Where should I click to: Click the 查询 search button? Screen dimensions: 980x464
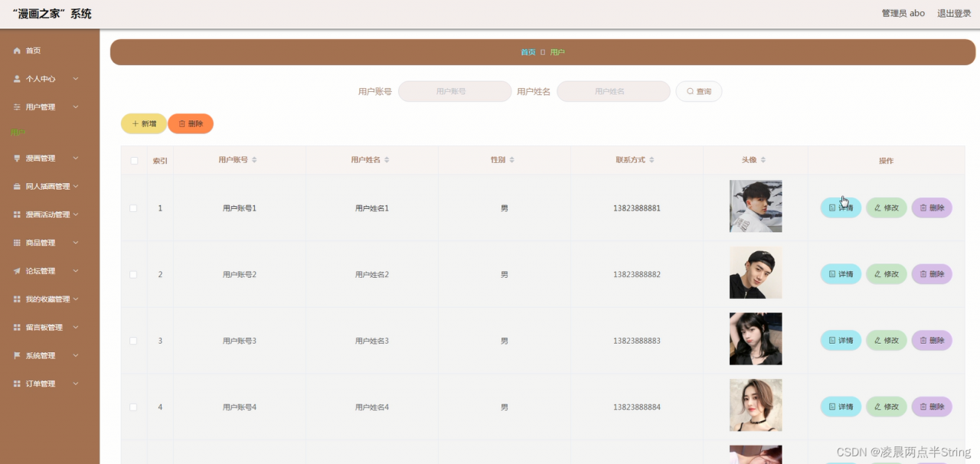click(x=698, y=91)
